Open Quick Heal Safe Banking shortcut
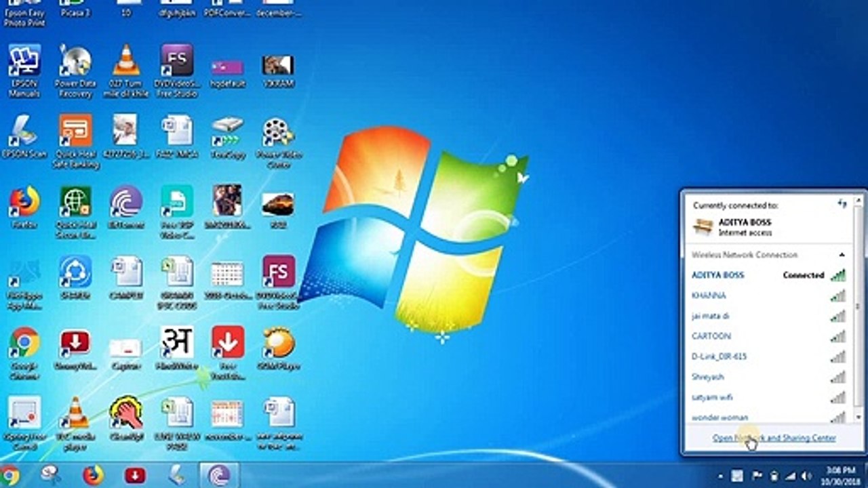The width and height of the screenshot is (868, 488). click(x=75, y=140)
